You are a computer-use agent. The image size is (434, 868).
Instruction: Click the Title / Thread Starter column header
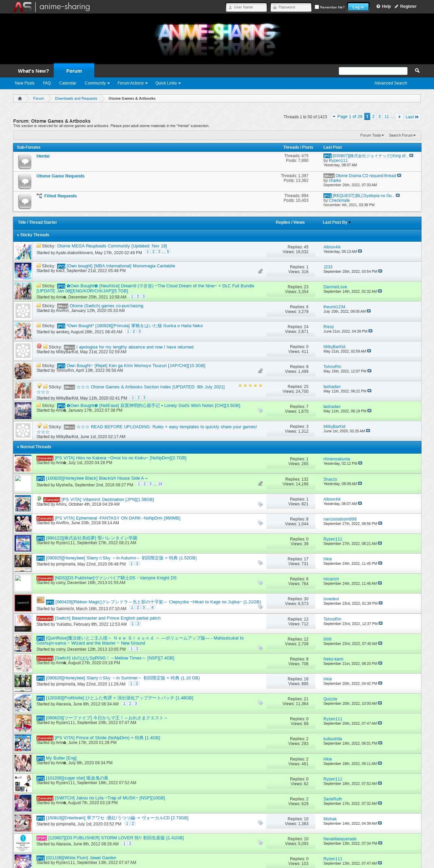[x=37, y=222]
